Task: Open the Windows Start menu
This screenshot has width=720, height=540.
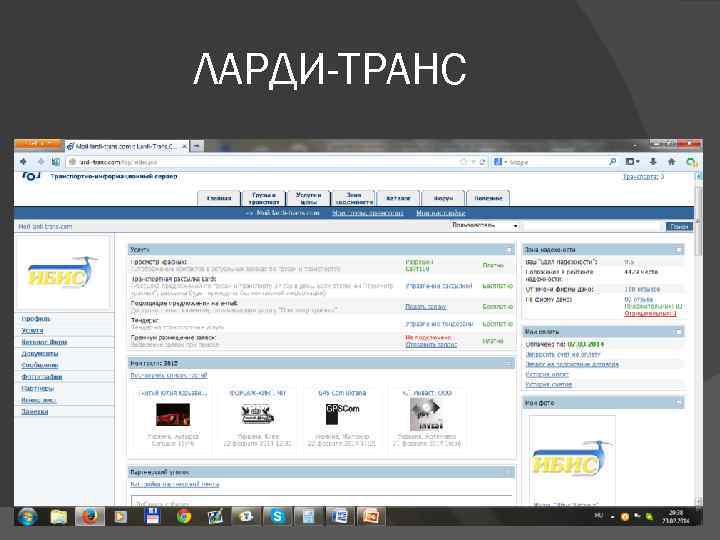Action: pyautogui.click(x=28, y=517)
